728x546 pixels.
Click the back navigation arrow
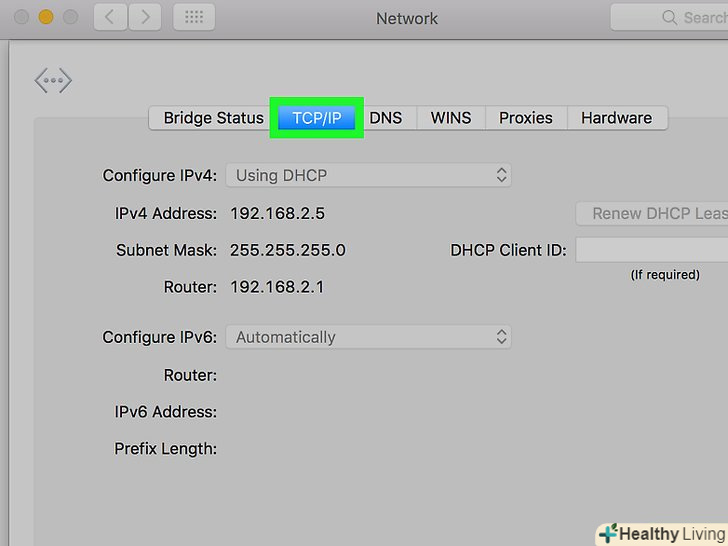coord(111,18)
